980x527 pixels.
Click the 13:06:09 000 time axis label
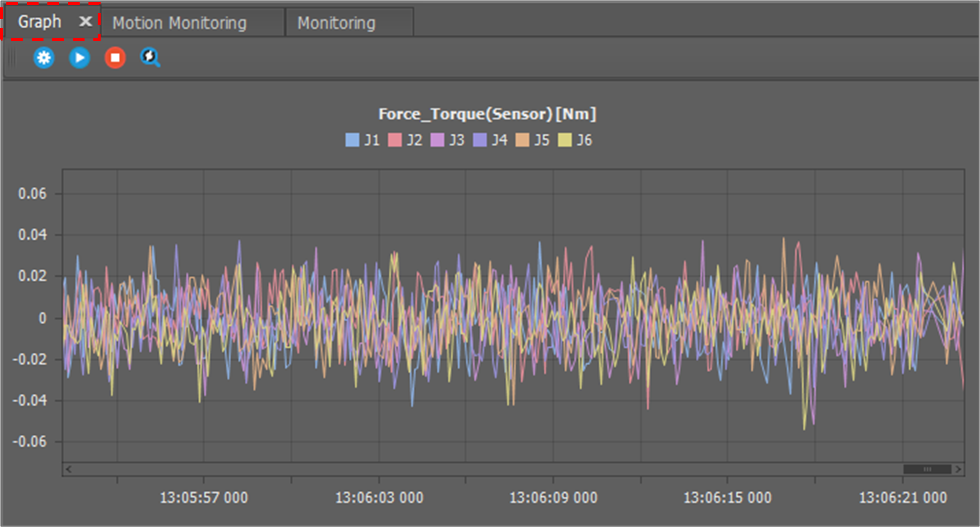pyautogui.click(x=553, y=498)
